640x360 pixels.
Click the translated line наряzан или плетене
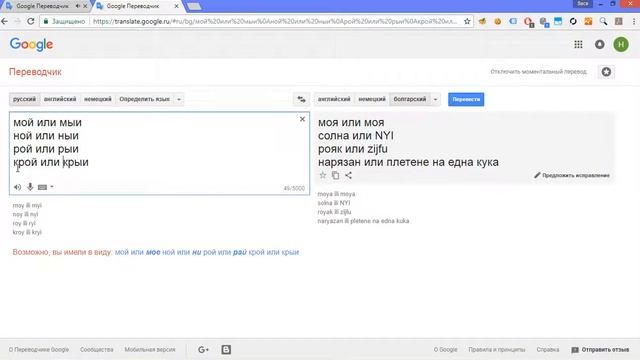coord(408,162)
